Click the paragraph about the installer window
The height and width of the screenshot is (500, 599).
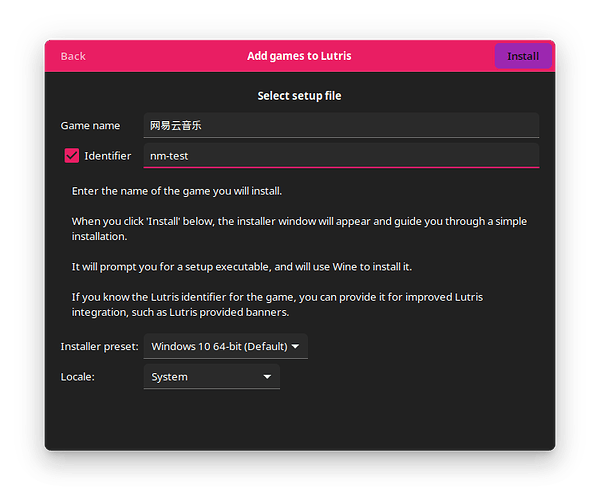pos(299,229)
